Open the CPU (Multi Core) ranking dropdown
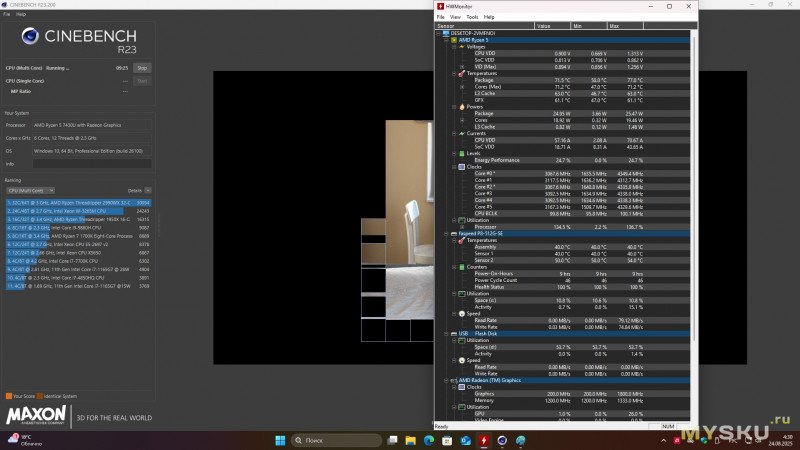 [31, 190]
